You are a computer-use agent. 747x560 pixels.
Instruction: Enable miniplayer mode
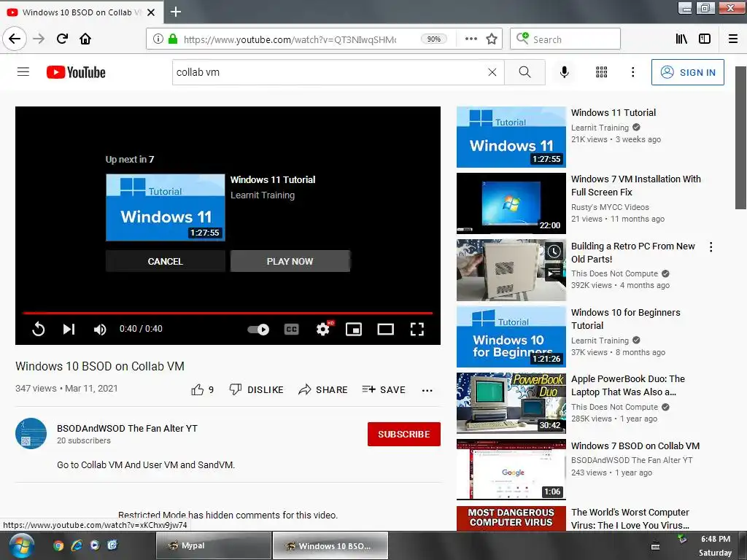pos(354,329)
